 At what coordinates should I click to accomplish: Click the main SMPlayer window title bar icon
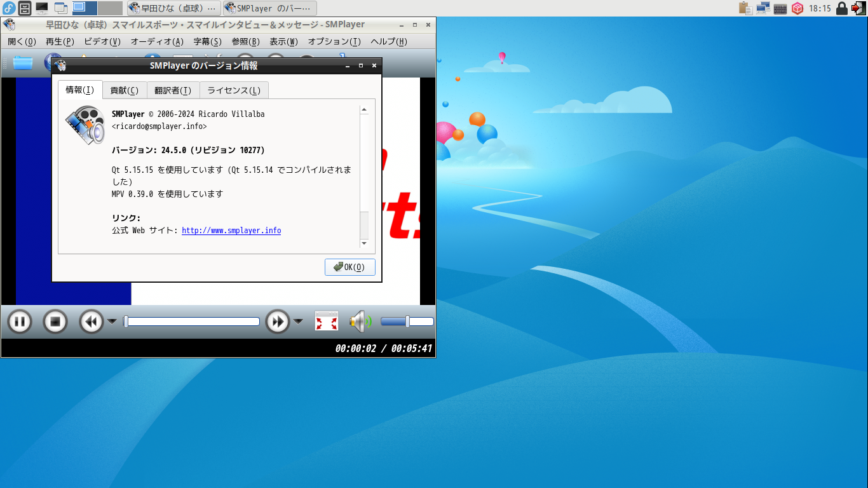tap(9, 25)
